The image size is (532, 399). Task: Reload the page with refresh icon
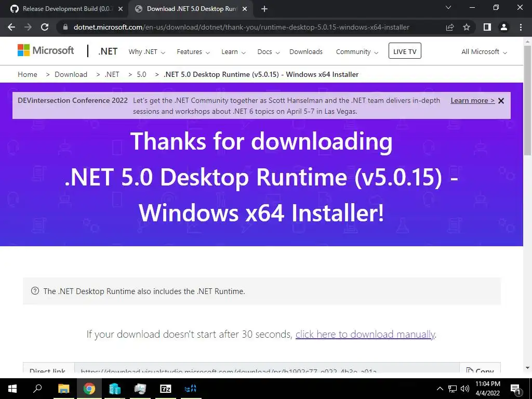45,27
